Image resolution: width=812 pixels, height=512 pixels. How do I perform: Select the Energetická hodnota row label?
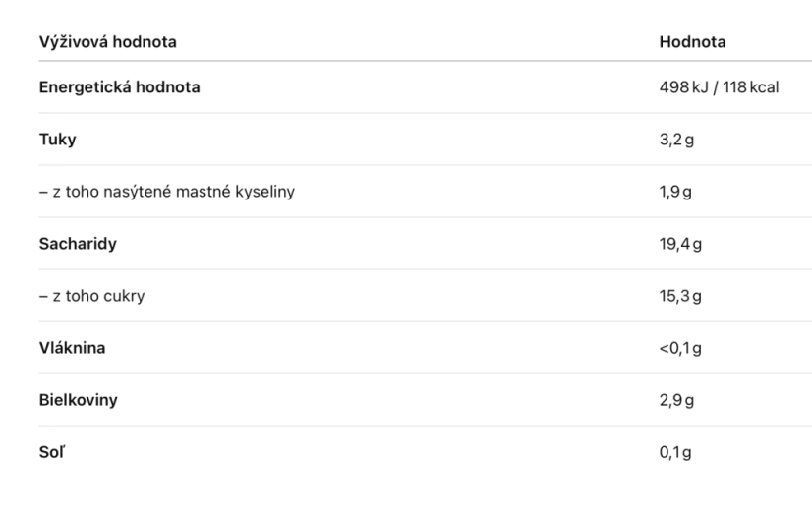coord(120,87)
